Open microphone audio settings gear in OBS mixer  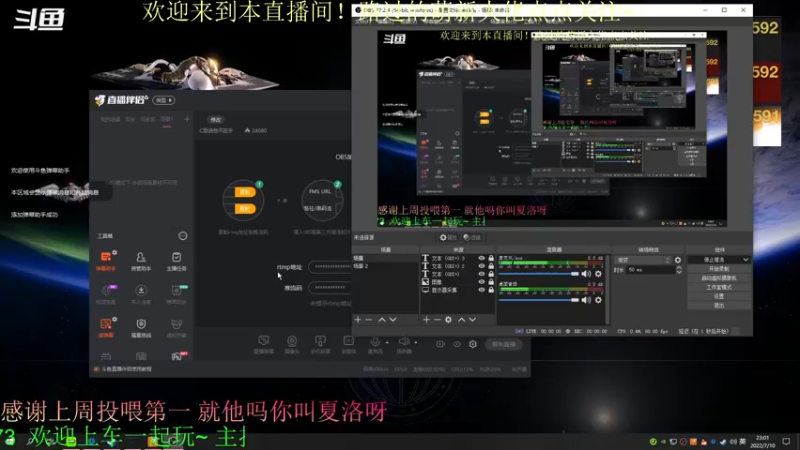[x=598, y=274]
